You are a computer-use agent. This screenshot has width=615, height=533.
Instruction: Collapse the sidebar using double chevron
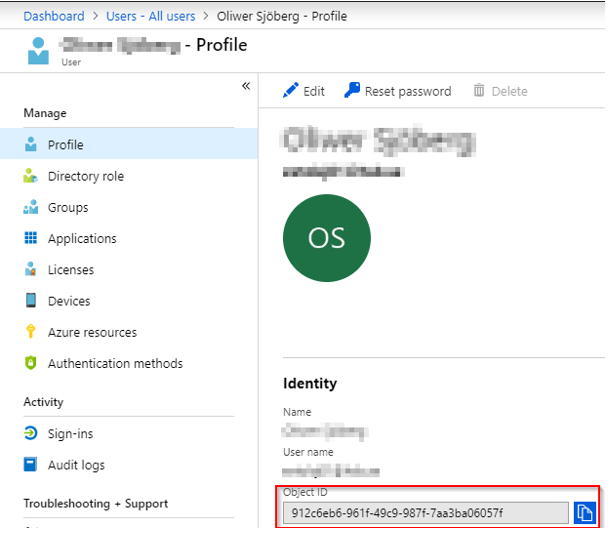click(x=246, y=87)
